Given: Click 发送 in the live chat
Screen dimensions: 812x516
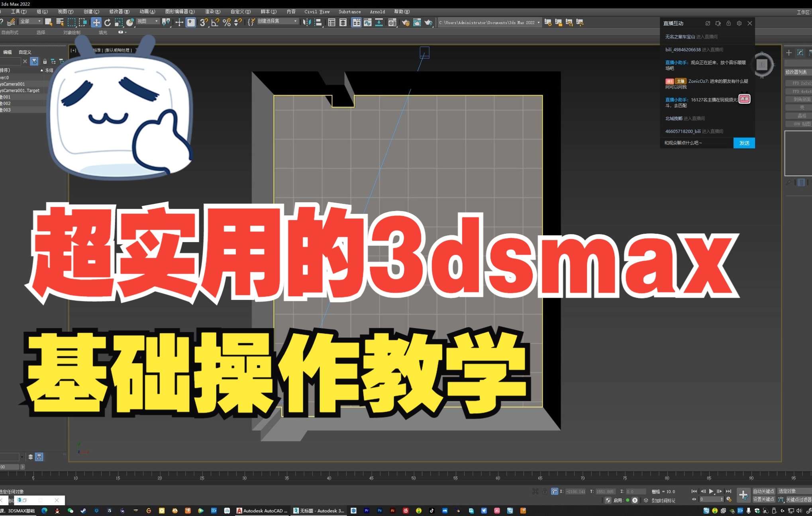Looking at the screenshot, I should 744,143.
